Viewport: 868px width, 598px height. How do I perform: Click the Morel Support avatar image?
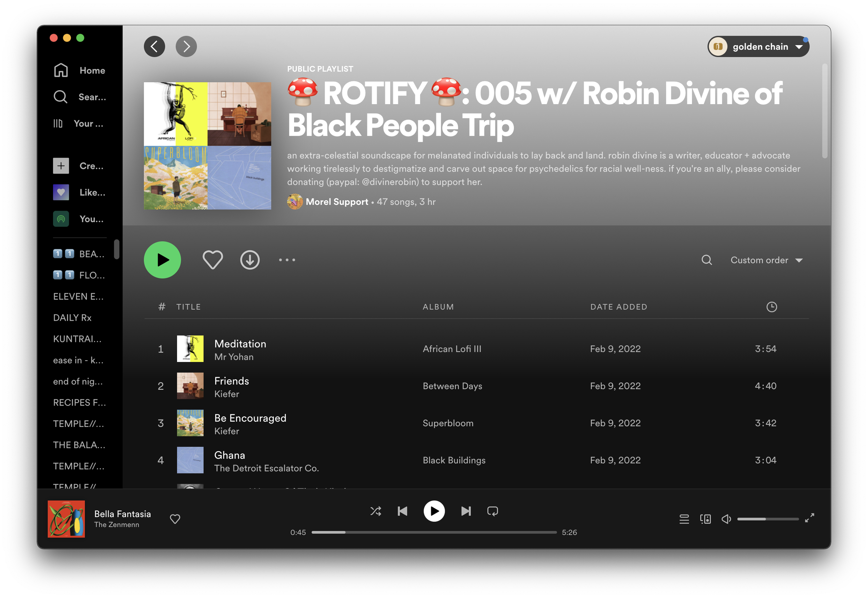click(295, 202)
